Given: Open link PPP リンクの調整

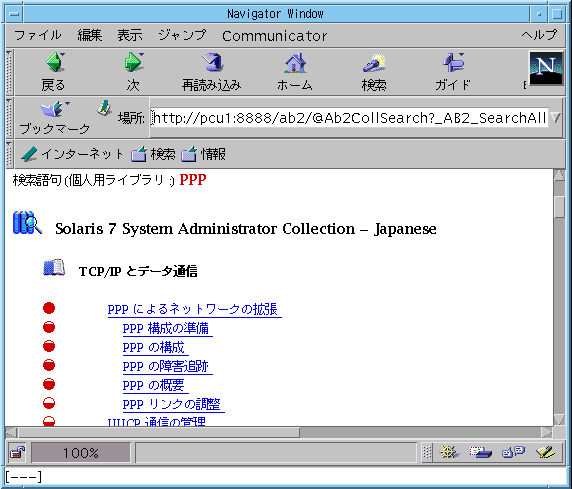Looking at the screenshot, I should coord(173,404).
